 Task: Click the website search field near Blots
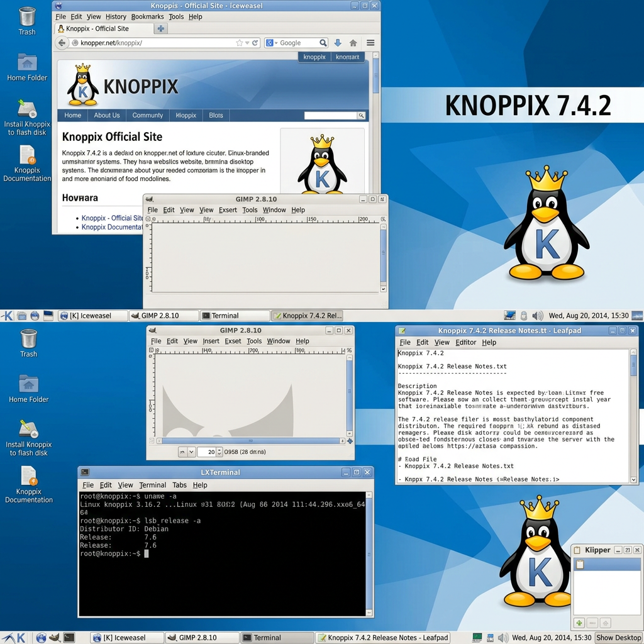331,116
